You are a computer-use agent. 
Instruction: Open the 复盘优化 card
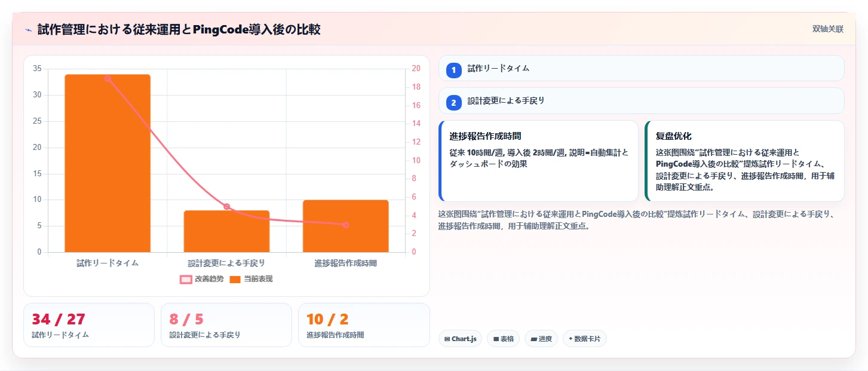point(744,161)
